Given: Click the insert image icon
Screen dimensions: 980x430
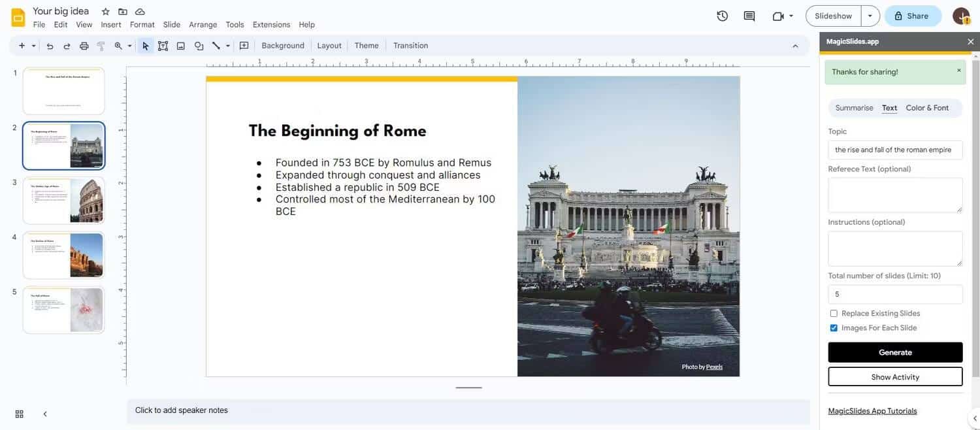Looking at the screenshot, I should [x=181, y=46].
